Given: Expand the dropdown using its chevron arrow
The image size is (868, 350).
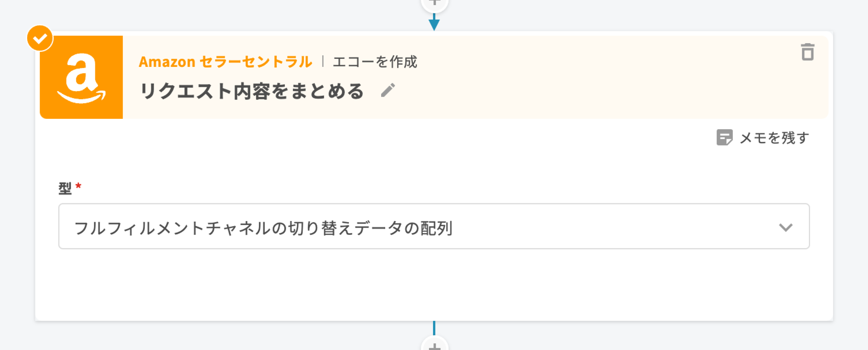Looking at the screenshot, I should pyautogui.click(x=785, y=227).
